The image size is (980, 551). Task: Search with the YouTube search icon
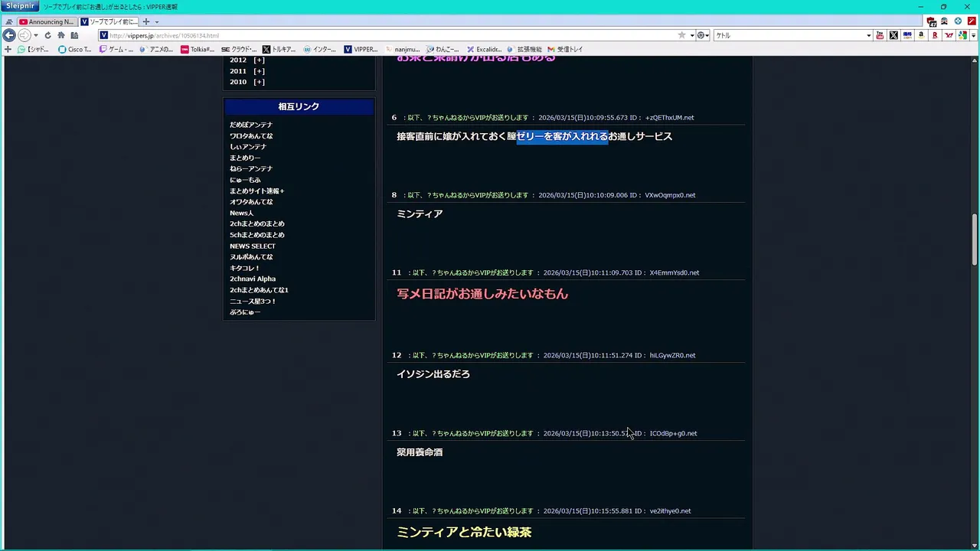coord(880,35)
